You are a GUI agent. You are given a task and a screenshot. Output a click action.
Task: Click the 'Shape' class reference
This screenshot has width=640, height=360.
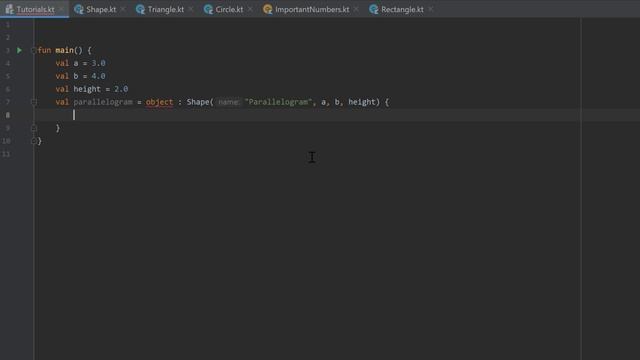coord(198,102)
